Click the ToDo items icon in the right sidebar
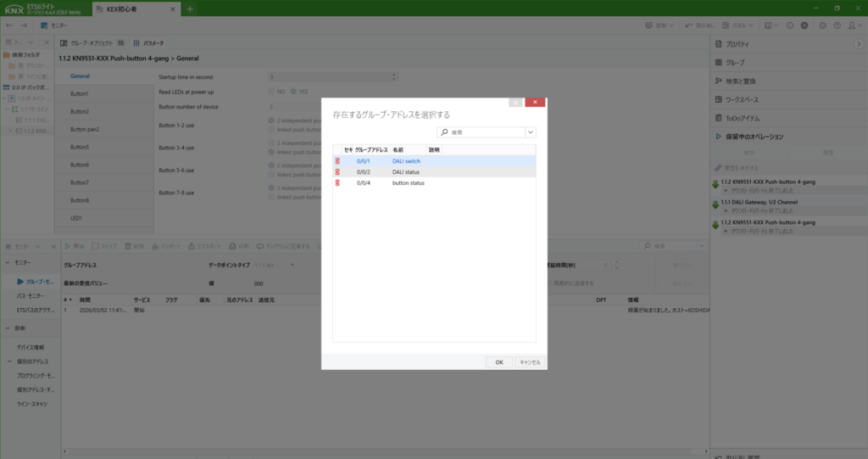The width and height of the screenshot is (868, 459). [x=718, y=118]
